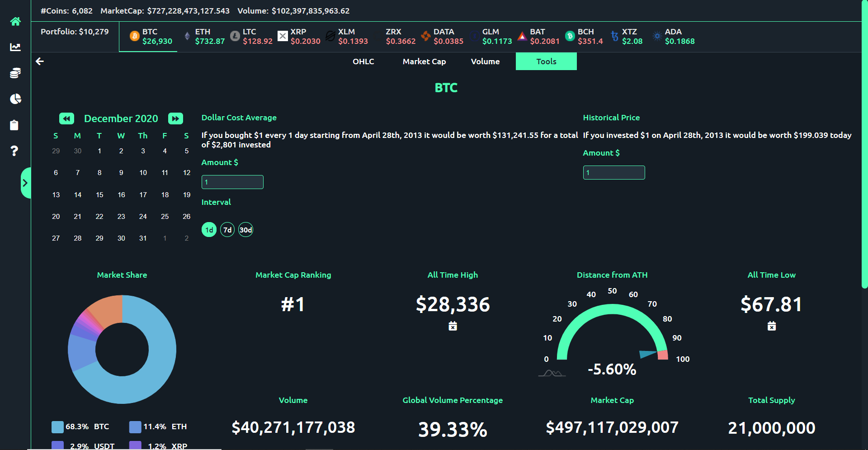Select the BTC ticker coin icon

(x=134, y=36)
